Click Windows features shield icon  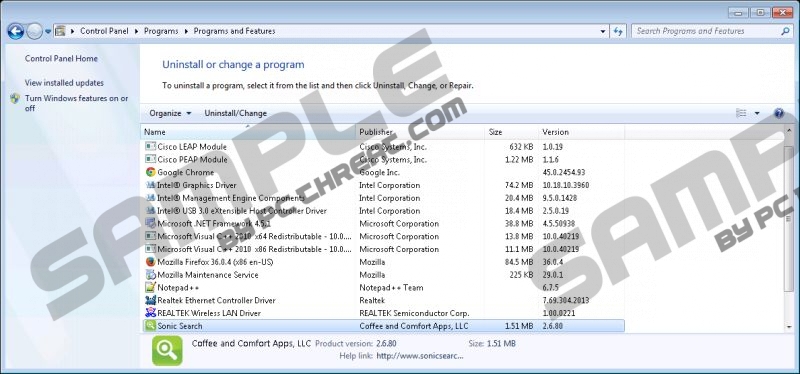15,98
